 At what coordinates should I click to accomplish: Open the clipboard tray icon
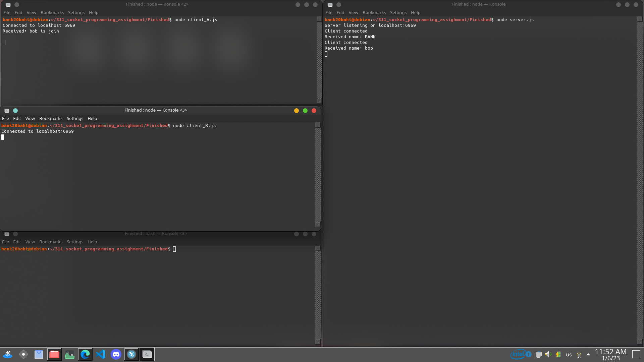[539, 355]
